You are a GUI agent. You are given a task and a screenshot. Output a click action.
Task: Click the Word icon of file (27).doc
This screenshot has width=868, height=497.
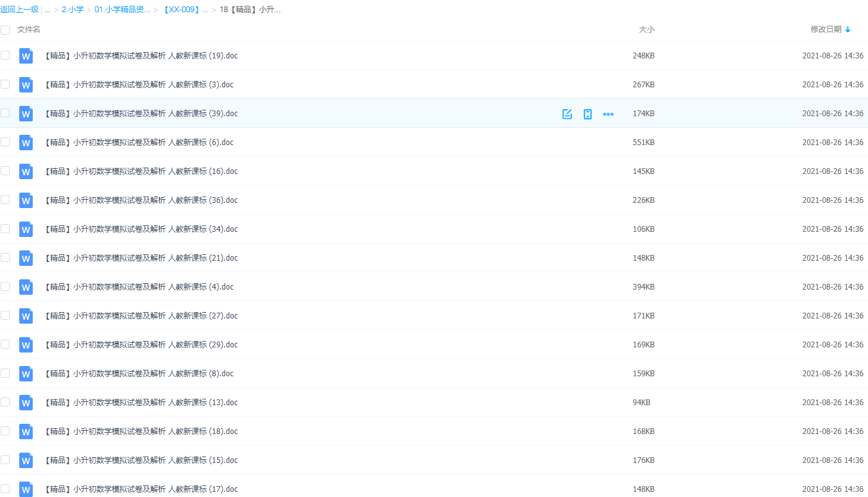pos(26,316)
